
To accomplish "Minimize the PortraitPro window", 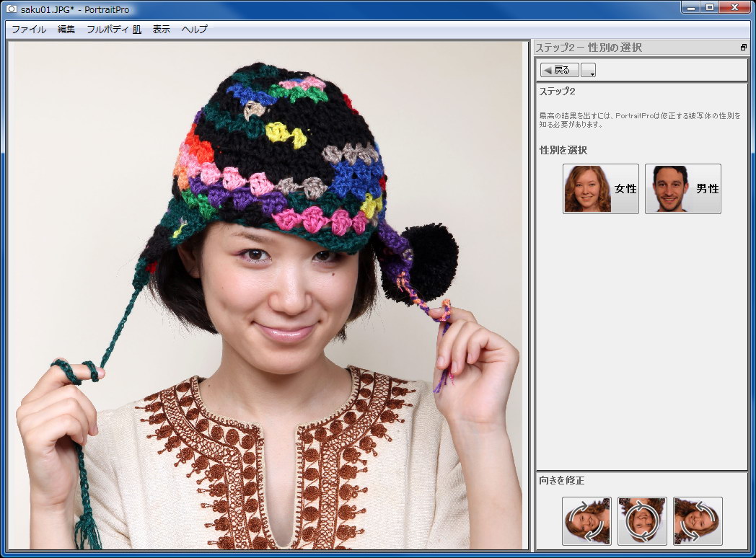I will pos(691,7).
